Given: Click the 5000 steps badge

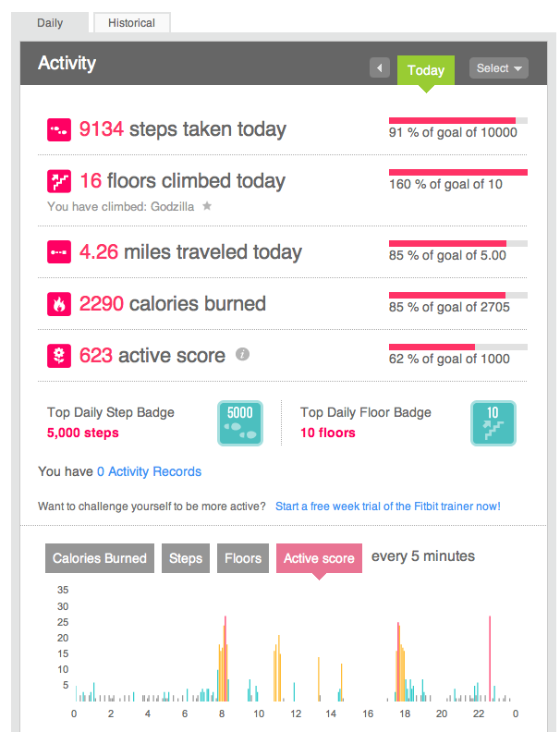Looking at the screenshot, I should coord(240,423).
